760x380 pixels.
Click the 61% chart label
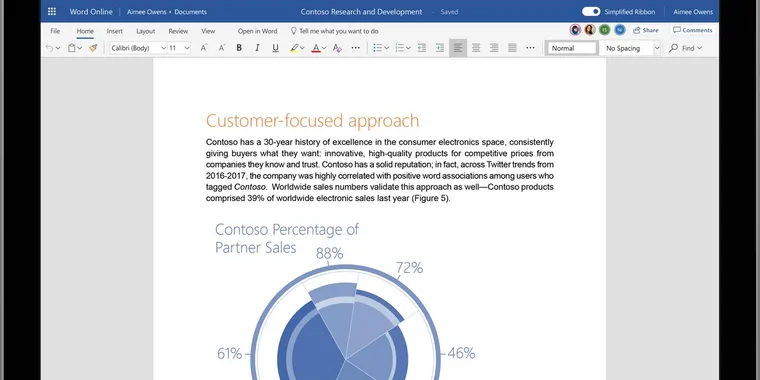(x=229, y=353)
